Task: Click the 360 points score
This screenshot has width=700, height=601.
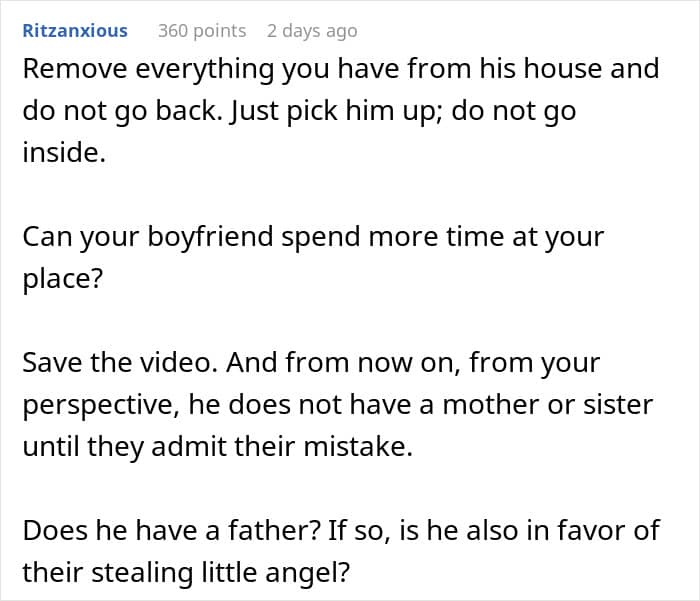Action: pyautogui.click(x=202, y=30)
